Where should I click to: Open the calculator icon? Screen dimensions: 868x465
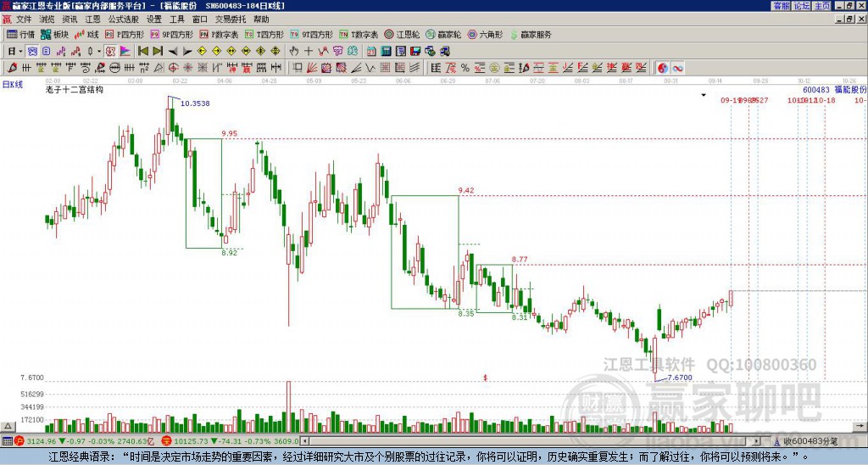[x=386, y=52]
